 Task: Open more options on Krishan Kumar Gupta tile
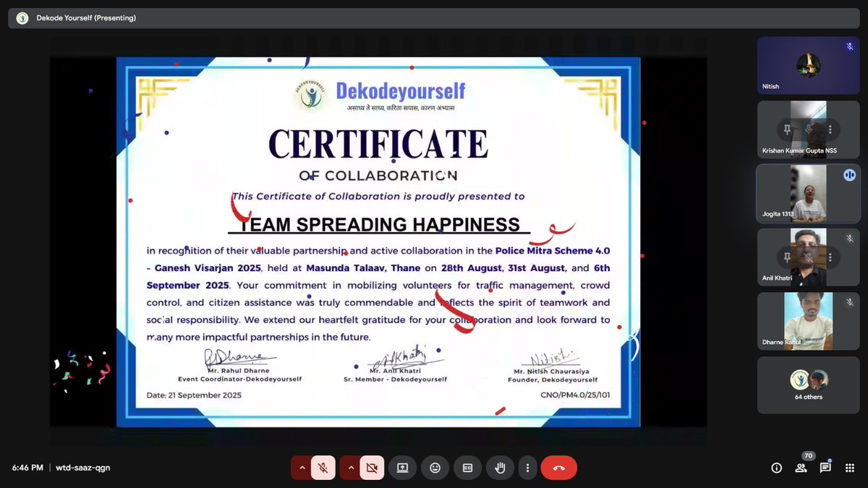(x=829, y=129)
